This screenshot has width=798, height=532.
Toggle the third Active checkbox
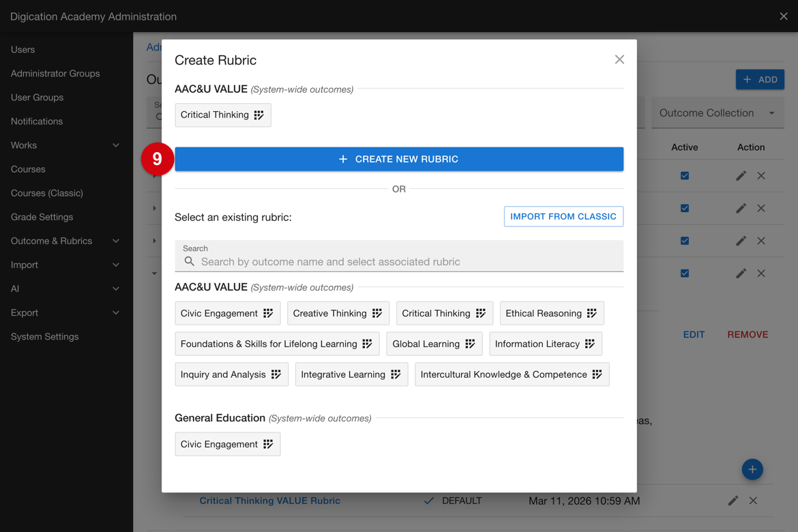[x=685, y=241]
